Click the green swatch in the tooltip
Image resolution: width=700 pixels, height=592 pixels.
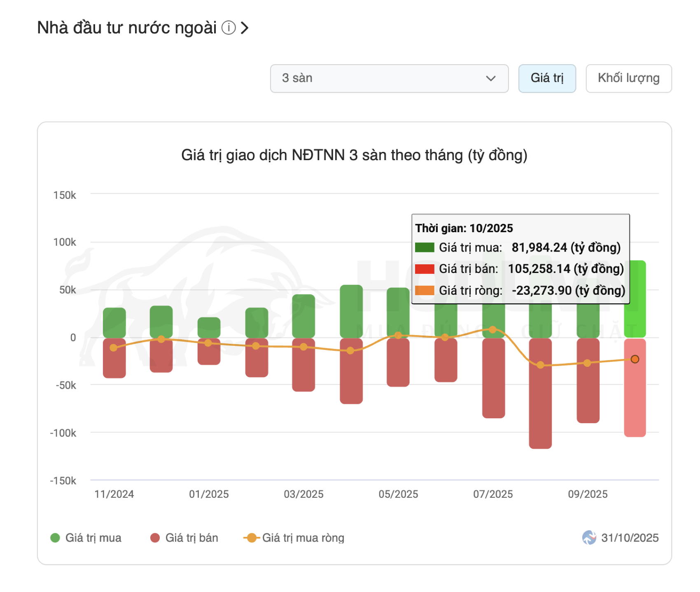point(424,248)
